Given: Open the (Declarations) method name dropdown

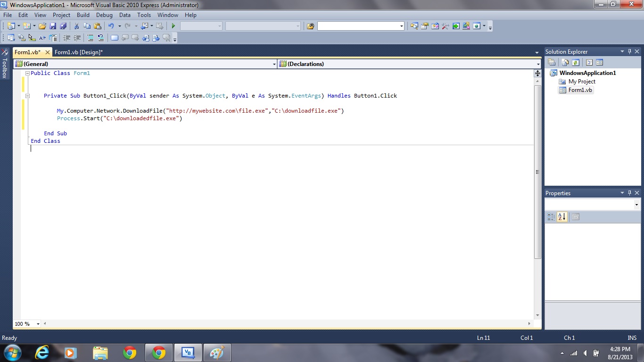Looking at the screenshot, I should pyautogui.click(x=538, y=64).
